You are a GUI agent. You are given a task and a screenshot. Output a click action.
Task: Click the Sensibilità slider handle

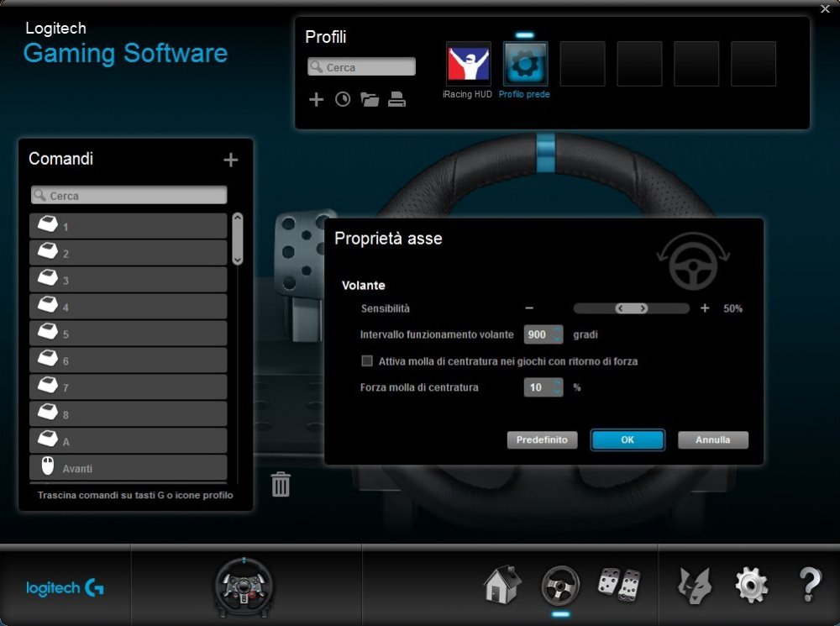pyautogui.click(x=632, y=308)
